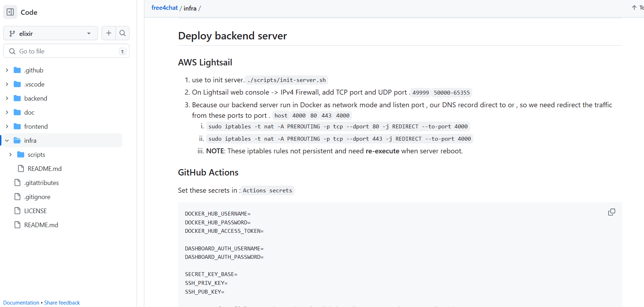Click the frontend folder icon

[x=17, y=126]
